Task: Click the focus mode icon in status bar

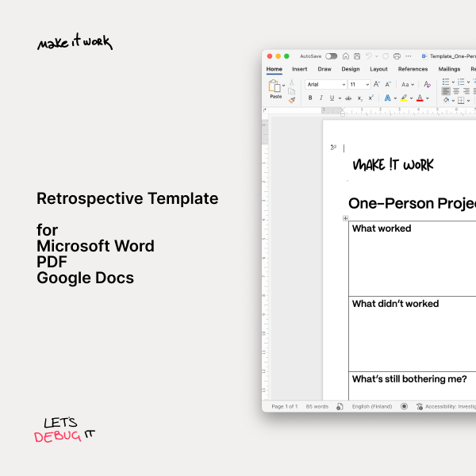Action: [x=404, y=406]
